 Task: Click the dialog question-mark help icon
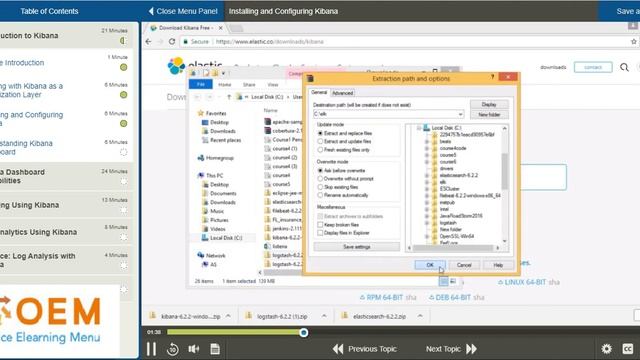click(493, 77)
